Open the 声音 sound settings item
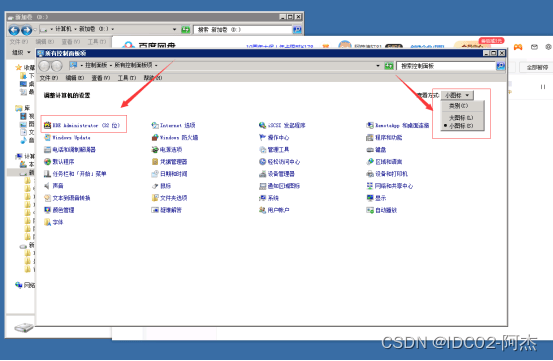553x361 pixels. [x=54, y=186]
